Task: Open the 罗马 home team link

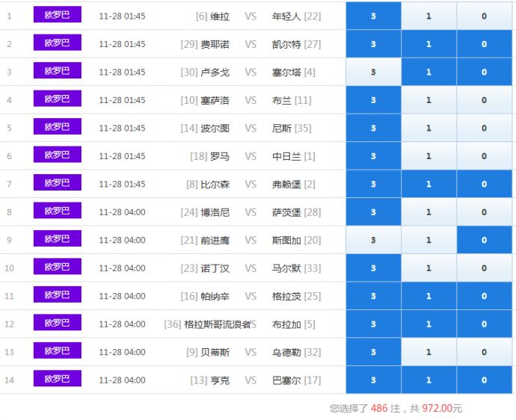Action: (x=219, y=156)
